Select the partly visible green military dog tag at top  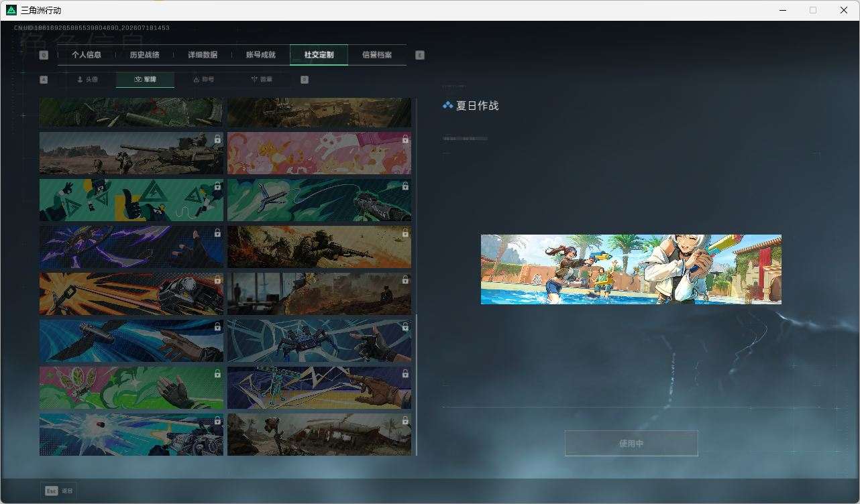tap(131, 113)
